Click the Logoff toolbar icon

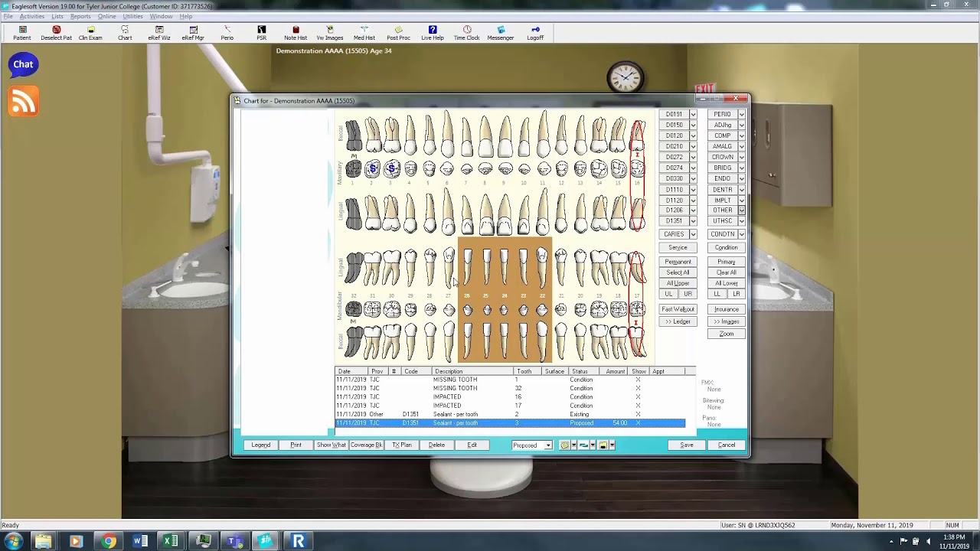535,33
